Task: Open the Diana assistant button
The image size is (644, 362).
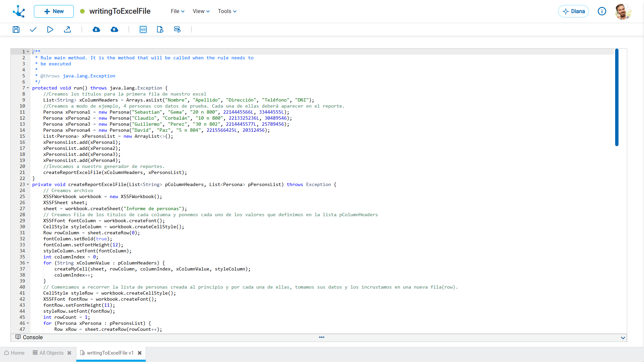Action: 574,11
